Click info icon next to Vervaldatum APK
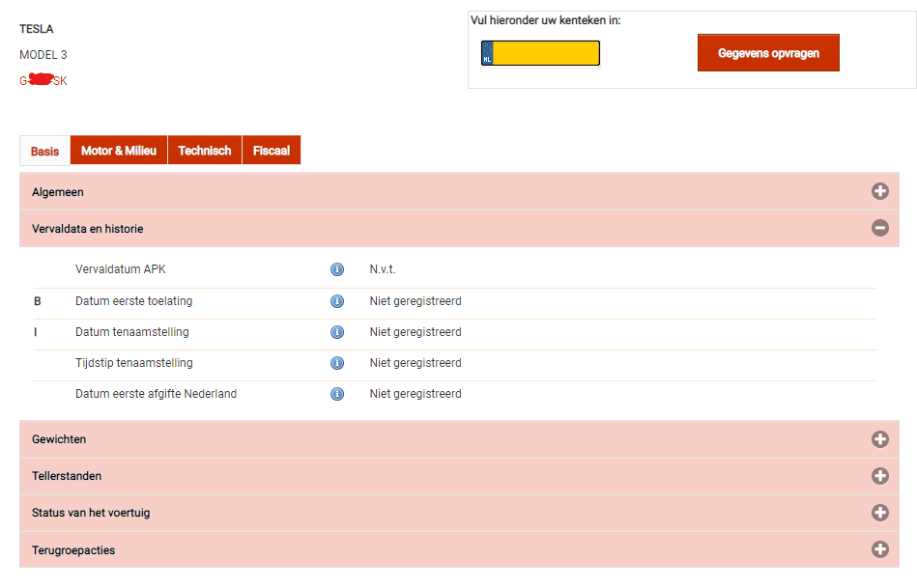917x588 pixels. coord(337,269)
